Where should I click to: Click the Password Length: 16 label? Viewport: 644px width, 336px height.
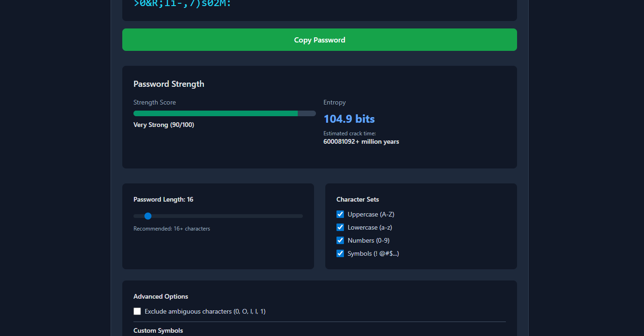163,199
